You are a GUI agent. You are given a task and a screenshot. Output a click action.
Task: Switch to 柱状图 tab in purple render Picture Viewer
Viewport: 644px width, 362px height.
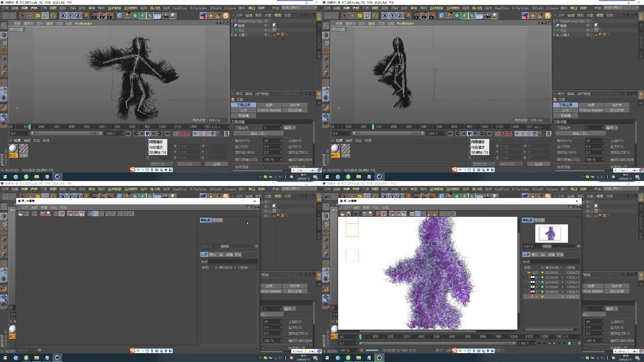click(539, 220)
